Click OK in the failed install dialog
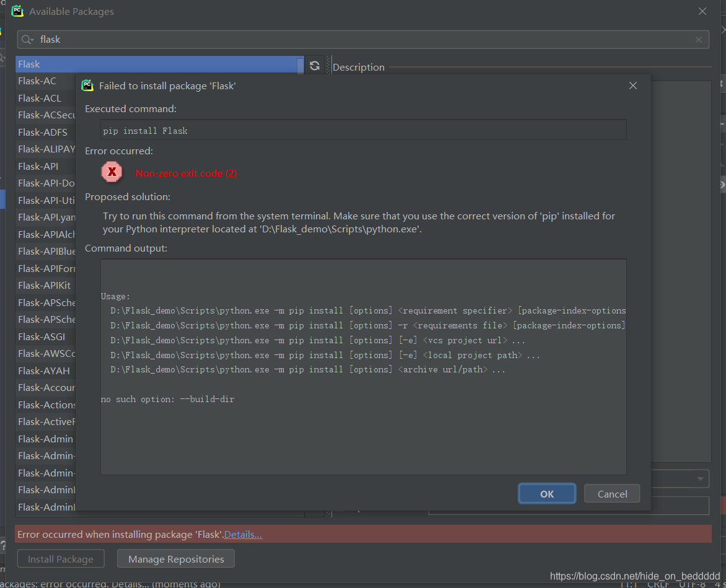The image size is (726, 588). coord(547,494)
